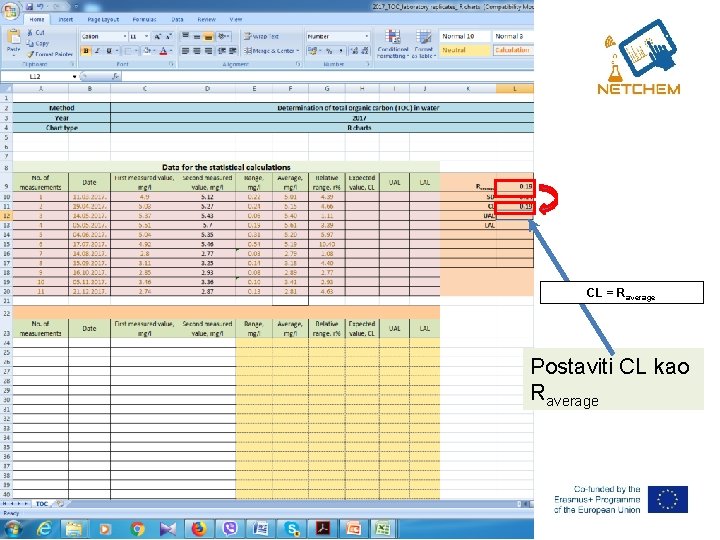
Task: Open the Font name dropdown
Action: coord(124,36)
